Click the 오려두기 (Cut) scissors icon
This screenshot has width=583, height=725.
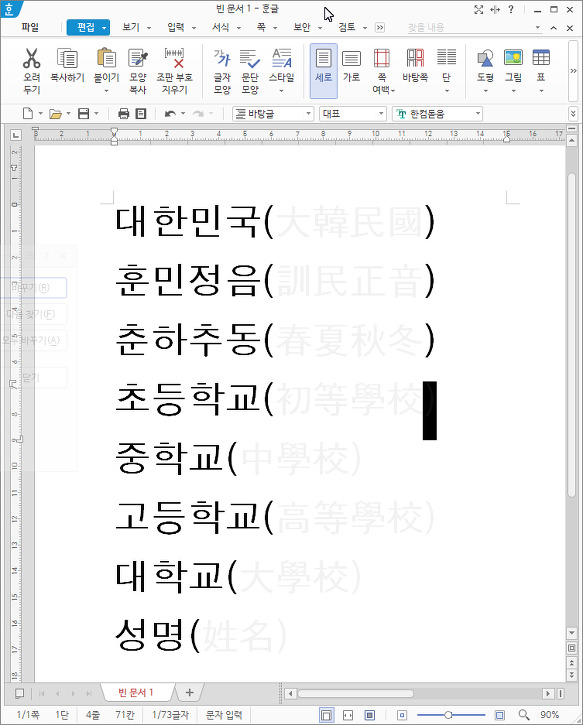click(x=31, y=58)
